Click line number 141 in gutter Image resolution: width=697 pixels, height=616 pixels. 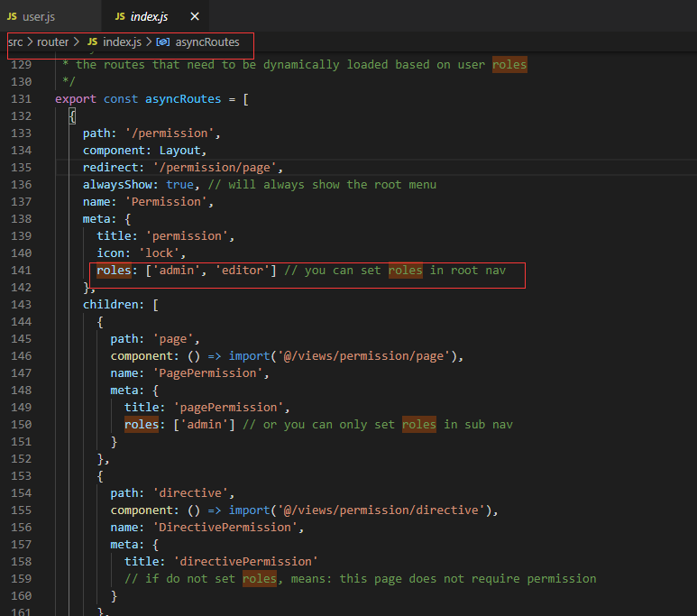pos(21,271)
